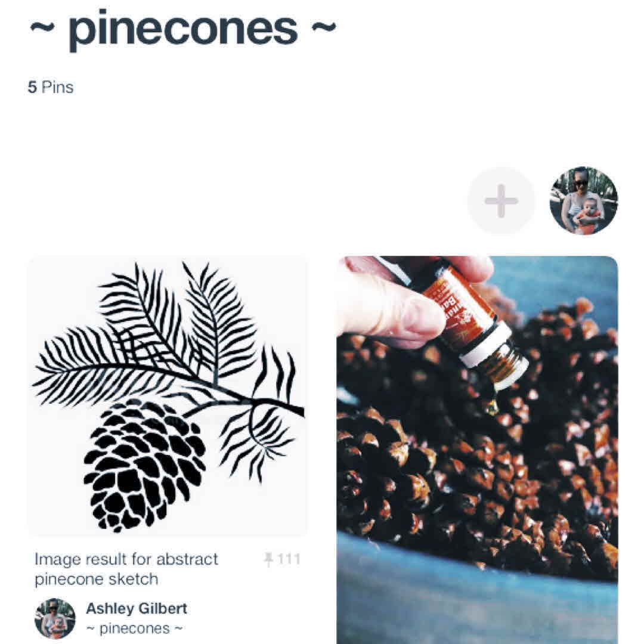Click the 111 repin count number

(x=289, y=559)
